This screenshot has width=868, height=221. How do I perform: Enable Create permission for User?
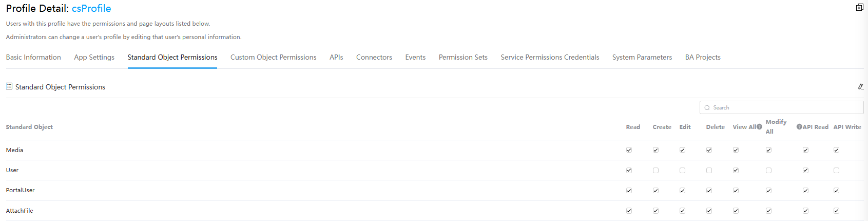coord(655,170)
